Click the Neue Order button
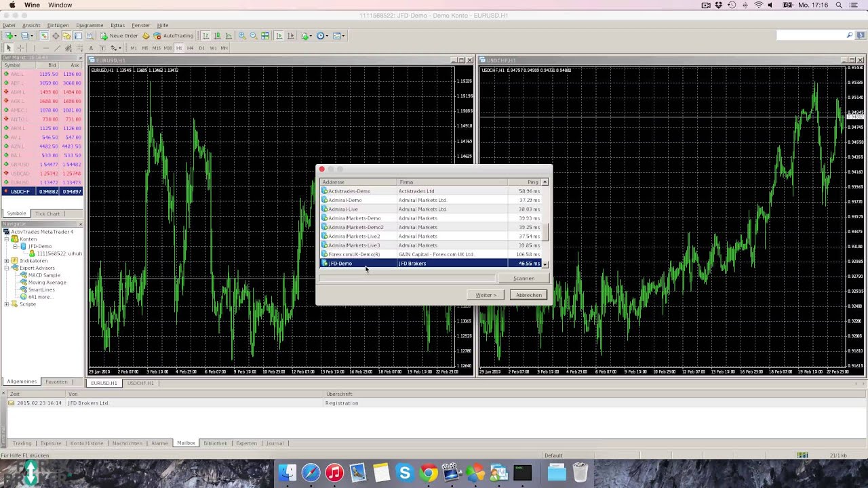This screenshot has height=488, width=868. coord(119,35)
